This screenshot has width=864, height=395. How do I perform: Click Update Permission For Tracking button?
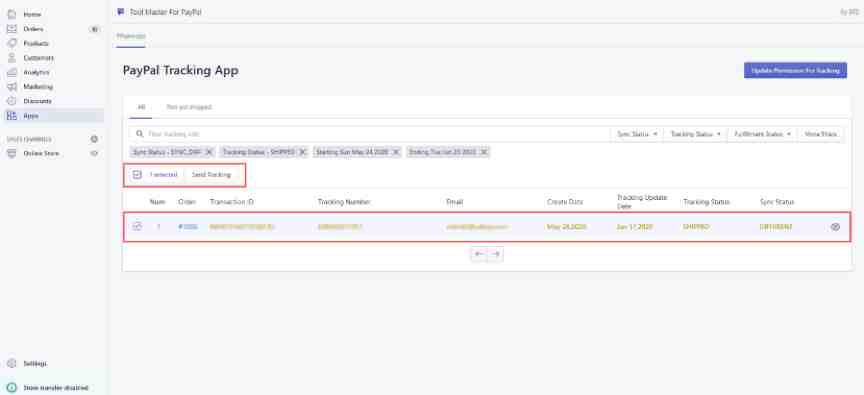(x=795, y=71)
